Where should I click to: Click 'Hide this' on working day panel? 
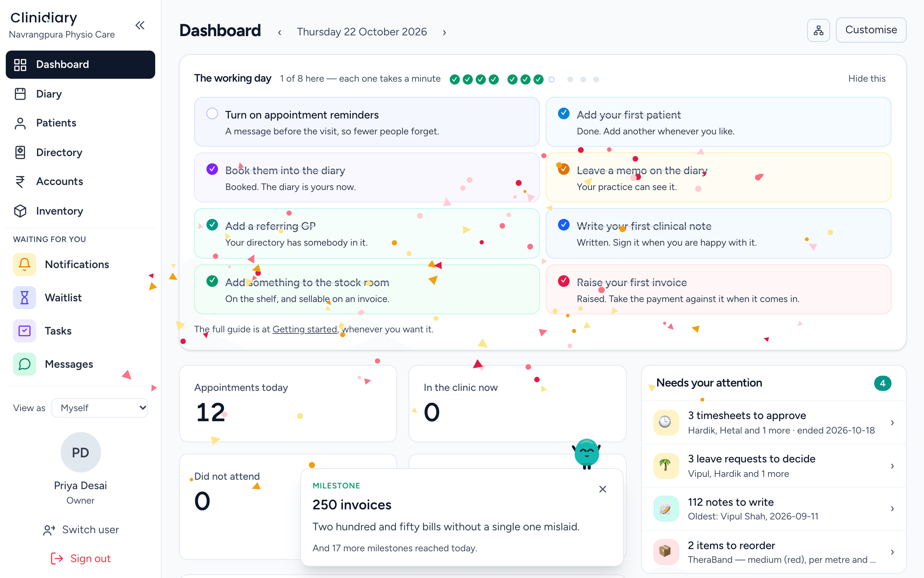coord(867,78)
